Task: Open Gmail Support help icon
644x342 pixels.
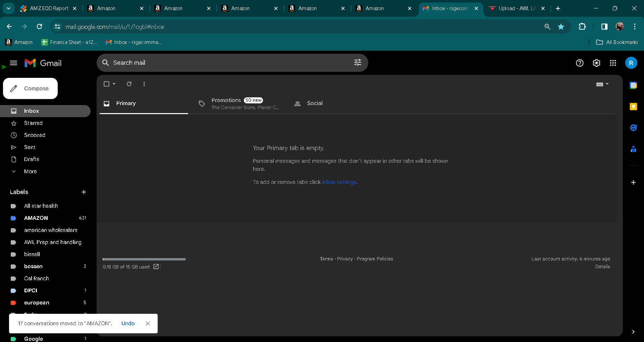Action: tap(580, 63)
